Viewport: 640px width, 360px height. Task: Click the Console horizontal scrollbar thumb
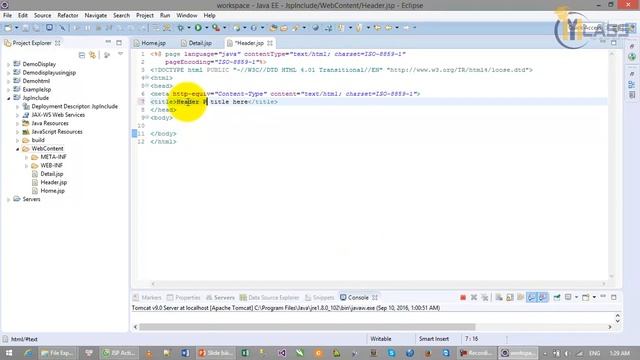pos(307,327)
